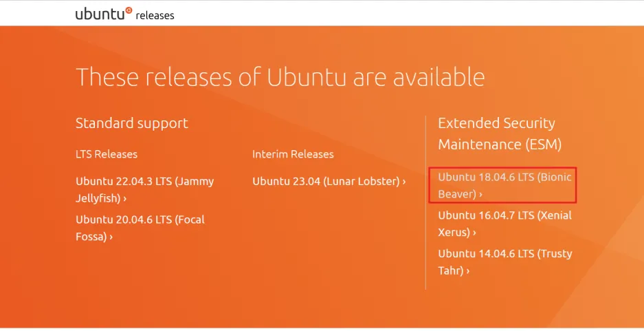Screen dimensions: 644x331
Task: Click chevron after Xenial Xerus
Action: pyautogui.click(x=474, y=233)
